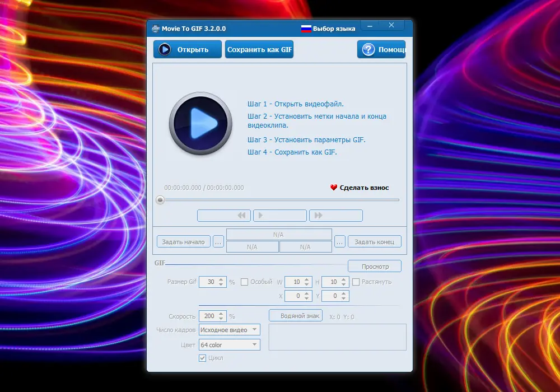This screenshot has height=392, width=560.
Task: Click the Водяной знак watermark button
Action: point(296,316)
